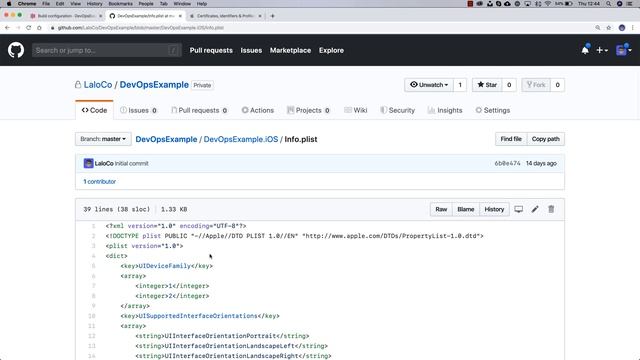Reload the page
This screenshot has width=640, height=360.
pos(29,28)
